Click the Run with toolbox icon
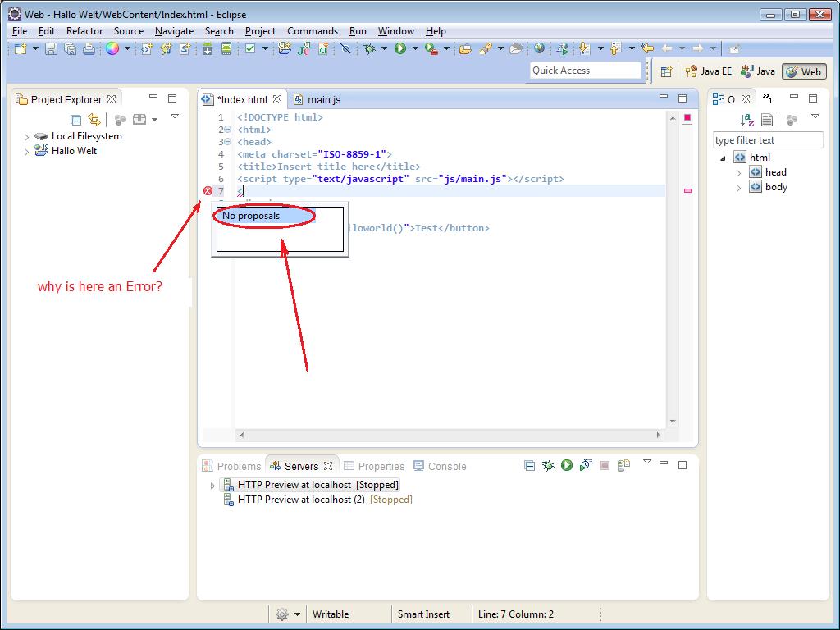This screenshot has width=840, height=630. point(431,48)
